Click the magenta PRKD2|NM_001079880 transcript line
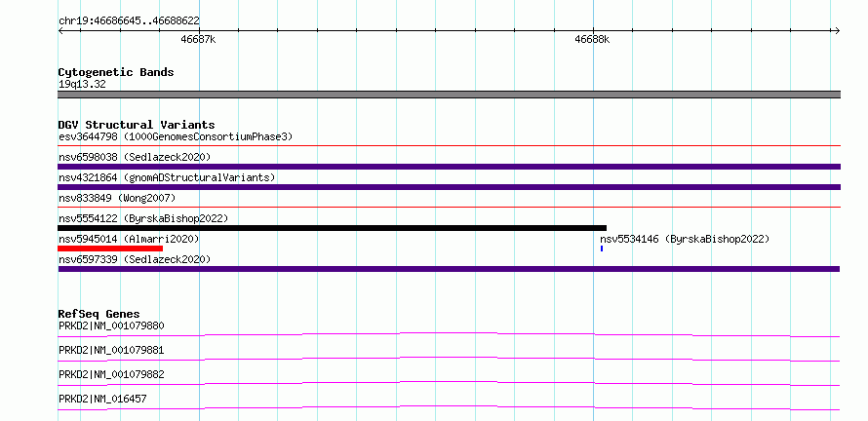The image size is (868, 421). pyautogui.click(x=449, y=334)
